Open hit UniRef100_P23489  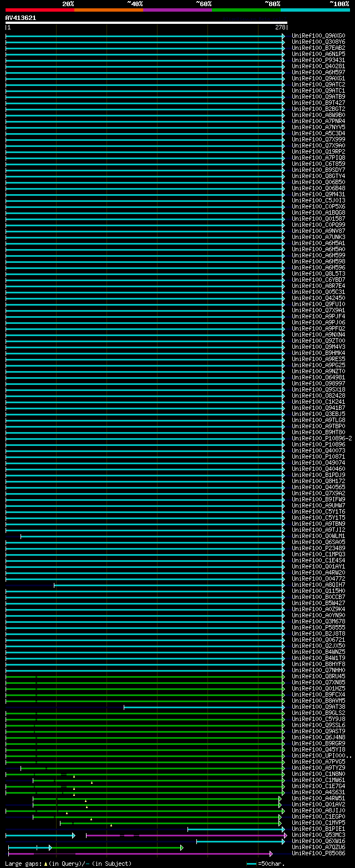point(318,548)
